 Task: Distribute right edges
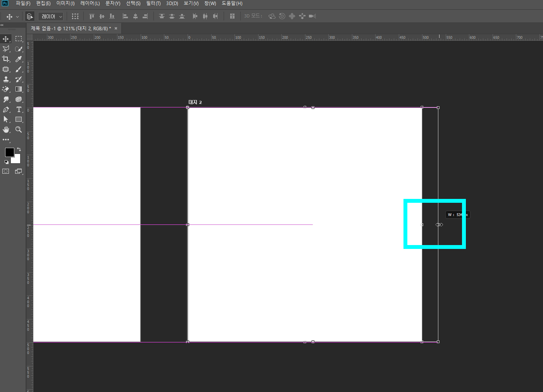pos(215,16)
